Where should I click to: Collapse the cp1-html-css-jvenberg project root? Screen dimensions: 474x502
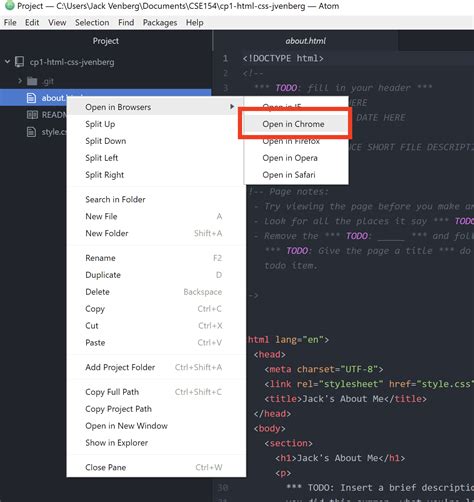tap(7, 62)
